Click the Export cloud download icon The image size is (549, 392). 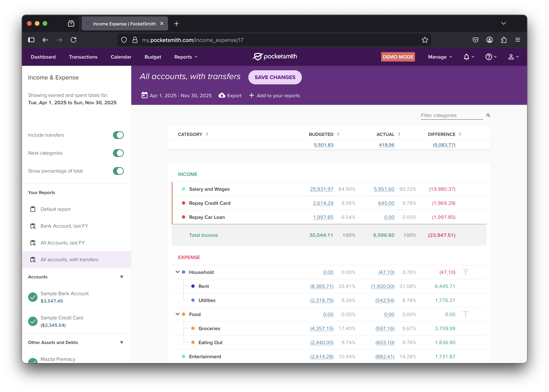[x=222, y=95]
